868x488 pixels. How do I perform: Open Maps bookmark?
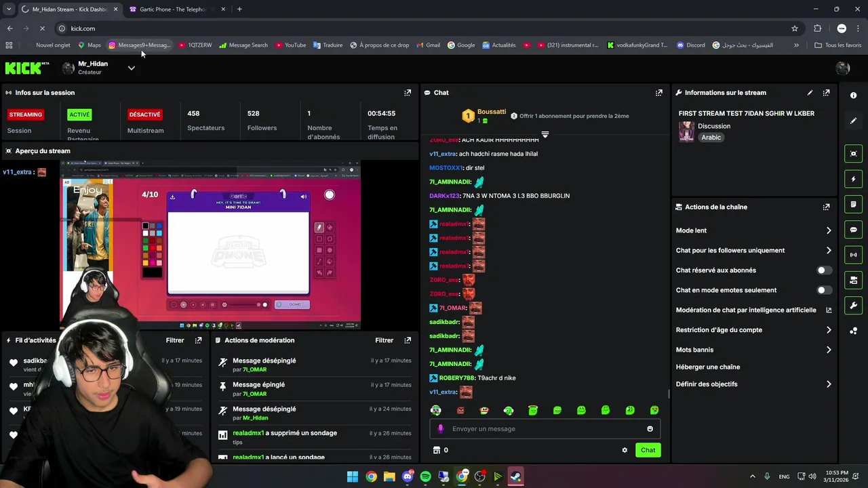click(89, 45)
